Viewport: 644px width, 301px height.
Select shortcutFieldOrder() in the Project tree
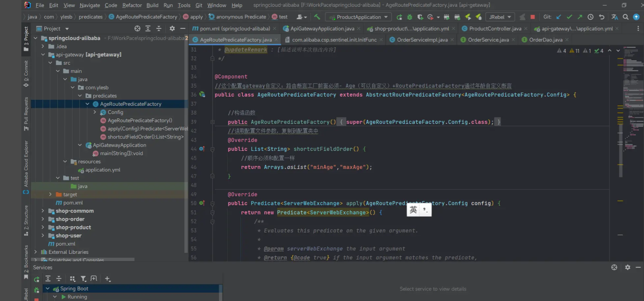[145, 137]
